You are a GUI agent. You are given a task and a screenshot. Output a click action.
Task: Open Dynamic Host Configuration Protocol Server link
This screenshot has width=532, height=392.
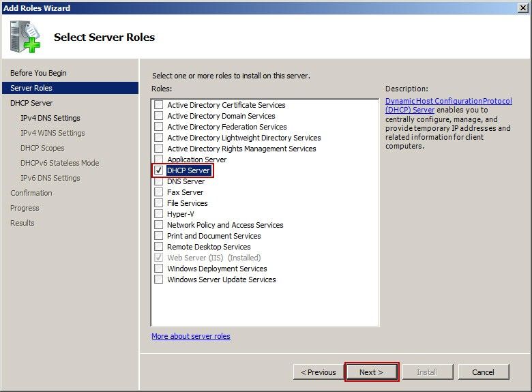[449, 105]
